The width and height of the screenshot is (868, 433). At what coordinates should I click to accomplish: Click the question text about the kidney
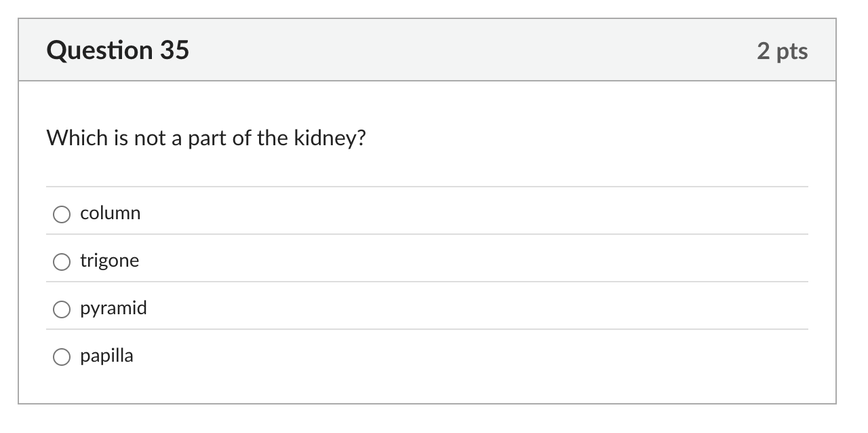(x=205, y=138)
